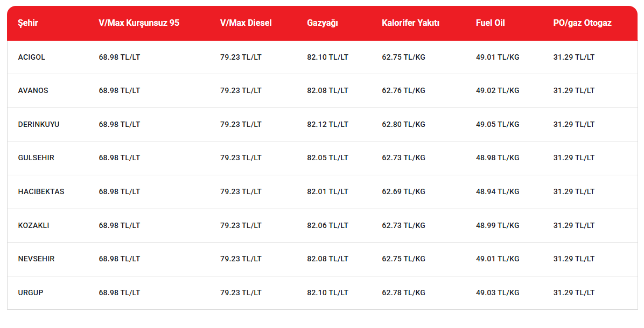Click GULSEHIR Fuel Oil 48.98 TL/KG
The height and width of the screenshot is (328, 644).
(498, 158)
